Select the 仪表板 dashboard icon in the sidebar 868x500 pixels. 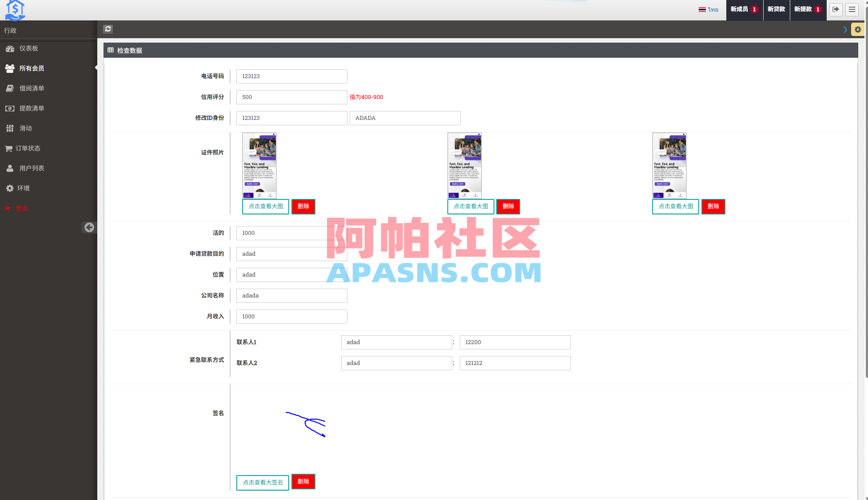(10, 48)
